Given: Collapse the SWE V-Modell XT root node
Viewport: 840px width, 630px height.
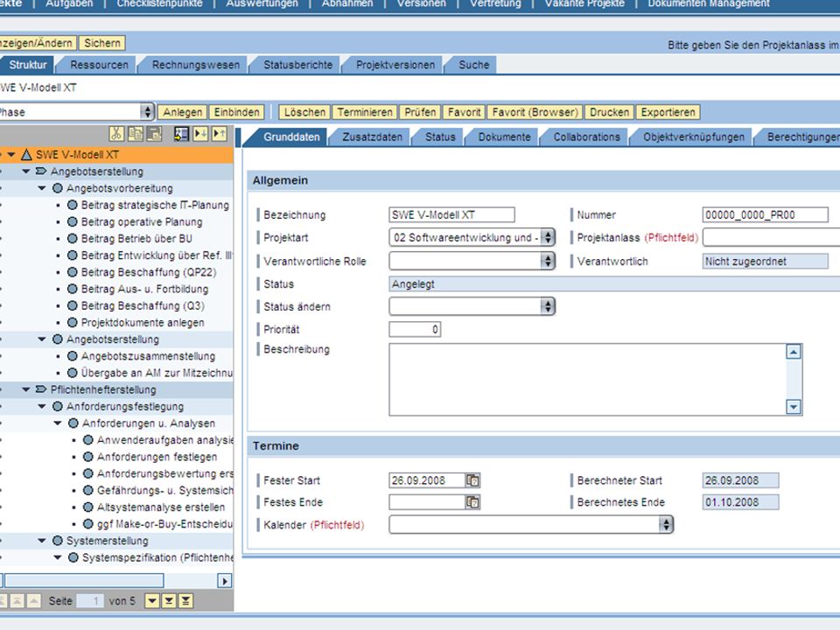Looking at the screenshot, I should 10,155.
